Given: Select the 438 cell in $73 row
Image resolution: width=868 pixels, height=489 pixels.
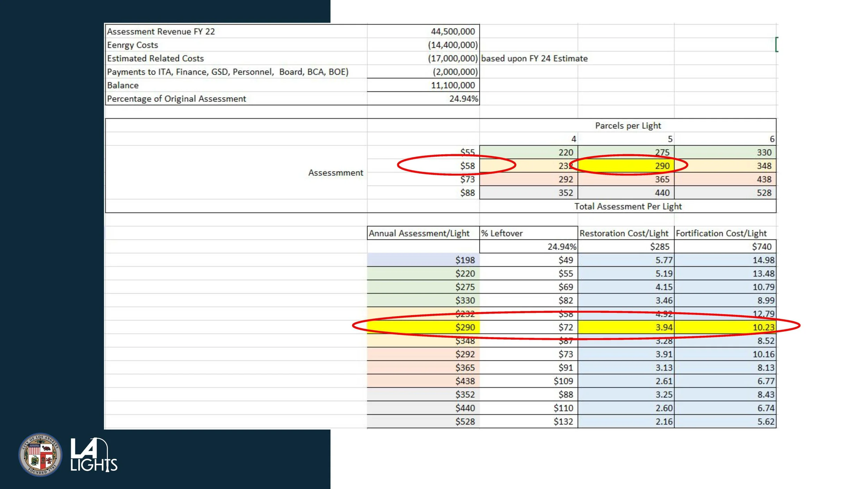Looking at the screenshot, I should tap(725, 179).
